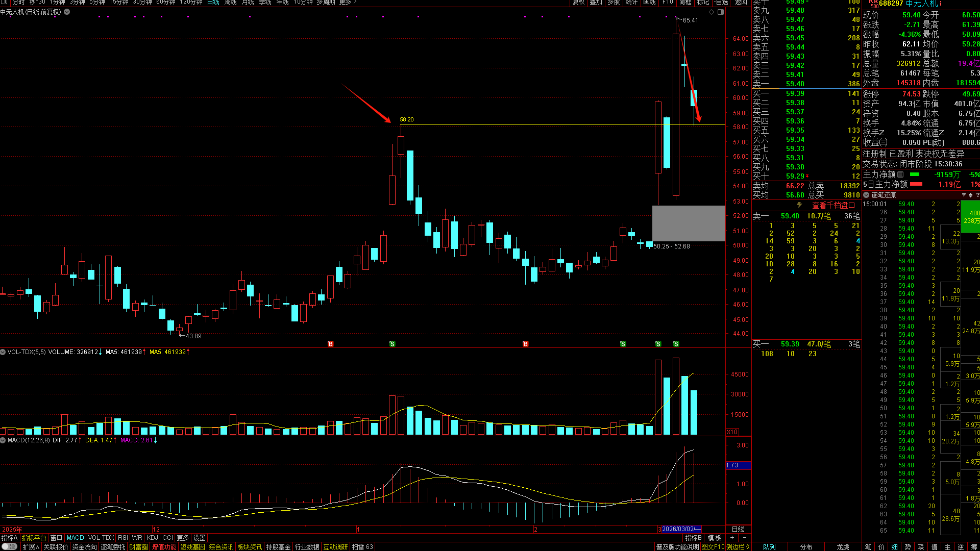Select the KDJ indicator tab

pos(152,538)
